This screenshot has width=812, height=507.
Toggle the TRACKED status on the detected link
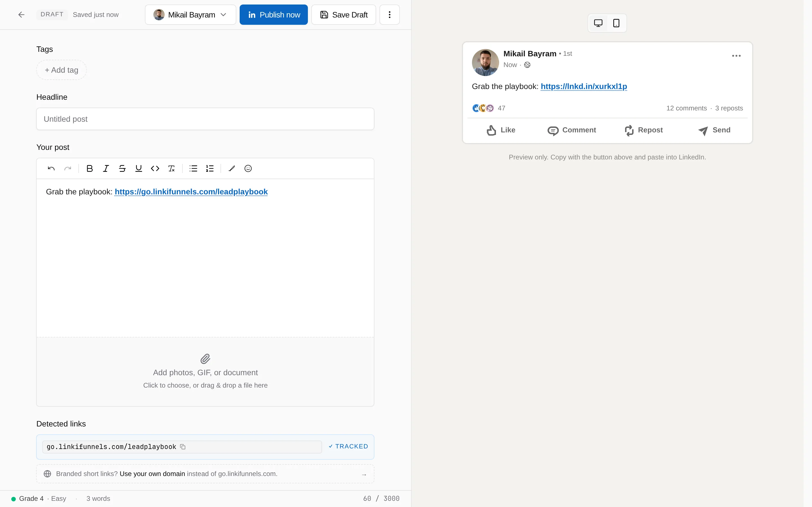click(348, 446)
